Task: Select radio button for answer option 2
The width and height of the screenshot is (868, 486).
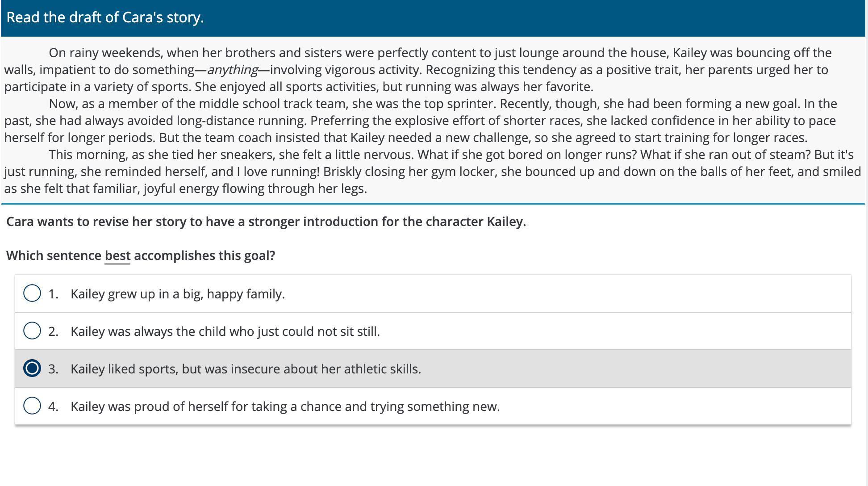Action: click(32, 331)
